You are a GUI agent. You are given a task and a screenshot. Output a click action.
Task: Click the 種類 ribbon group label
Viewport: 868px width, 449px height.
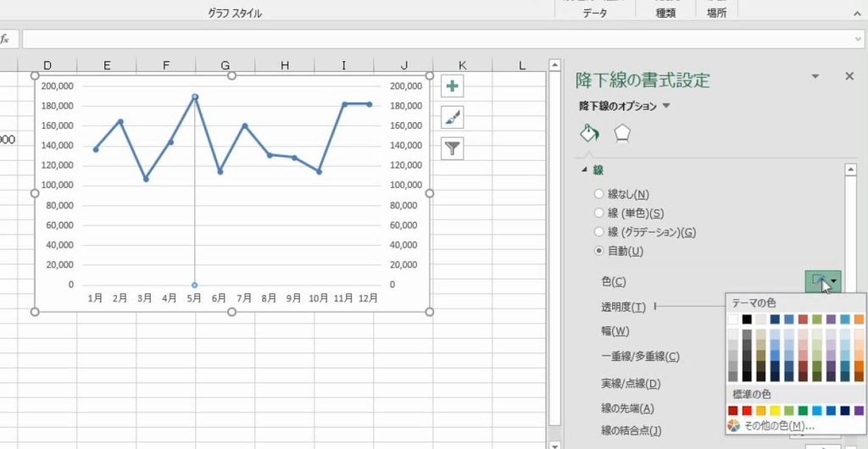click(x=665, y=14)
